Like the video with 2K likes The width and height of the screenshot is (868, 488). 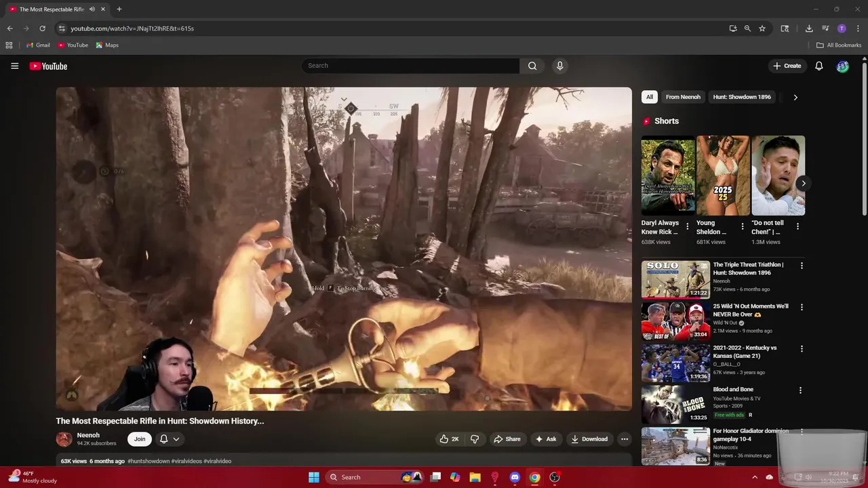tap(449, 439)
